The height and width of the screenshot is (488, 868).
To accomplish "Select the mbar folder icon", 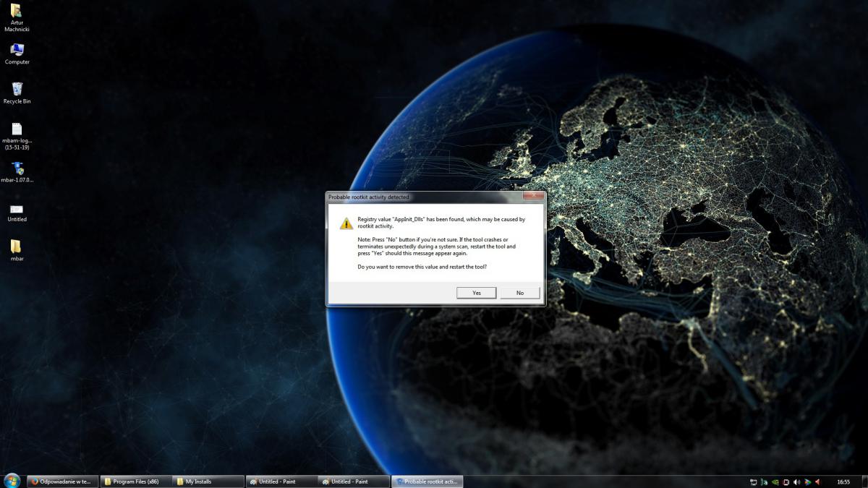I will [17, 249].
